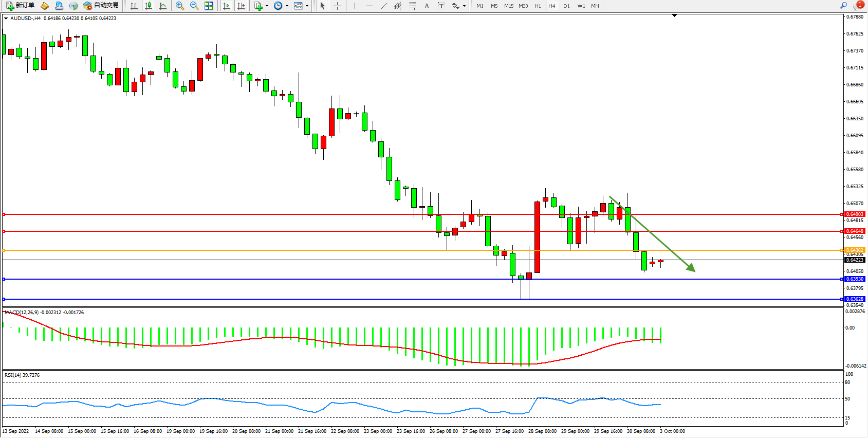
Task: Switch to the D1 timeframe
Action: point(566,6)
